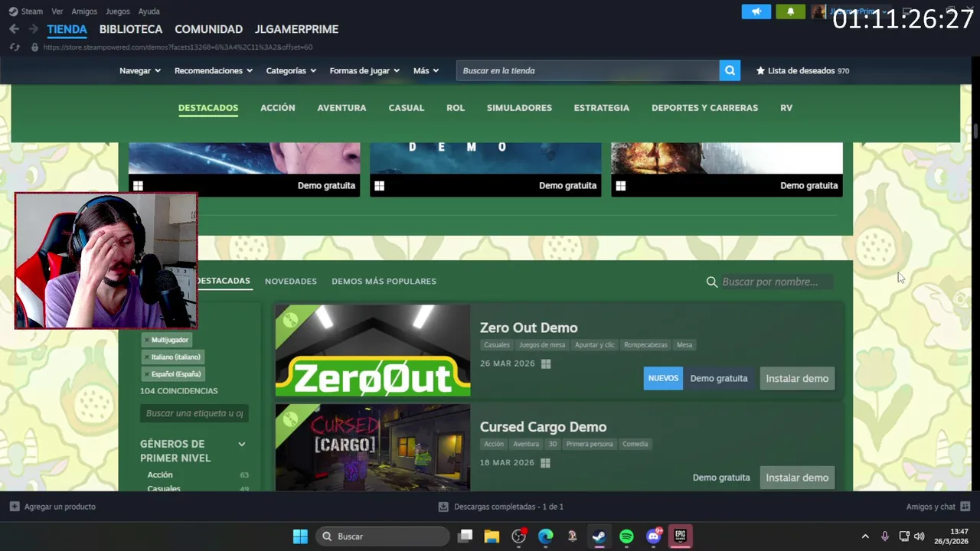Open File Explorer from the taskbar
Viewport: 980px width, 551px height.
(x=492, y=536)
